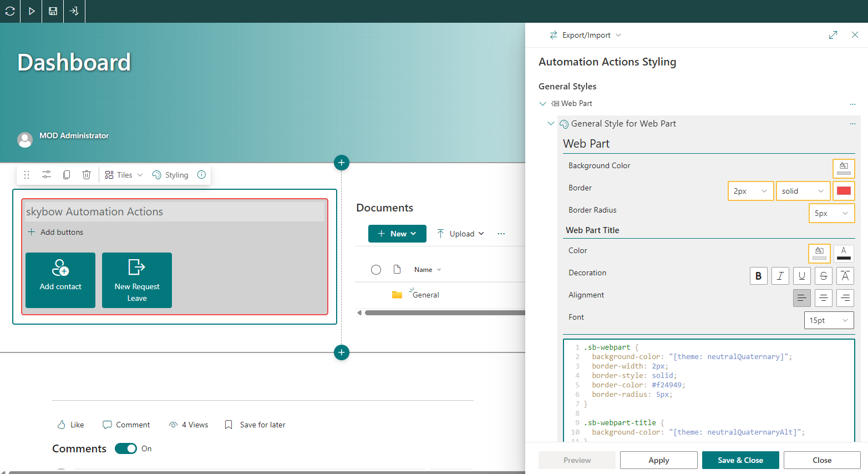This screenshot has width=868, height=474.
Task: Click the MOD Administrator avatar
Action: (x=25, y=140)
